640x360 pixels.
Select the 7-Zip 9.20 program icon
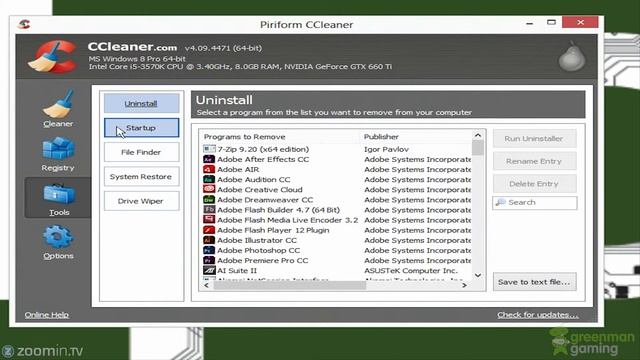point(209,149)
